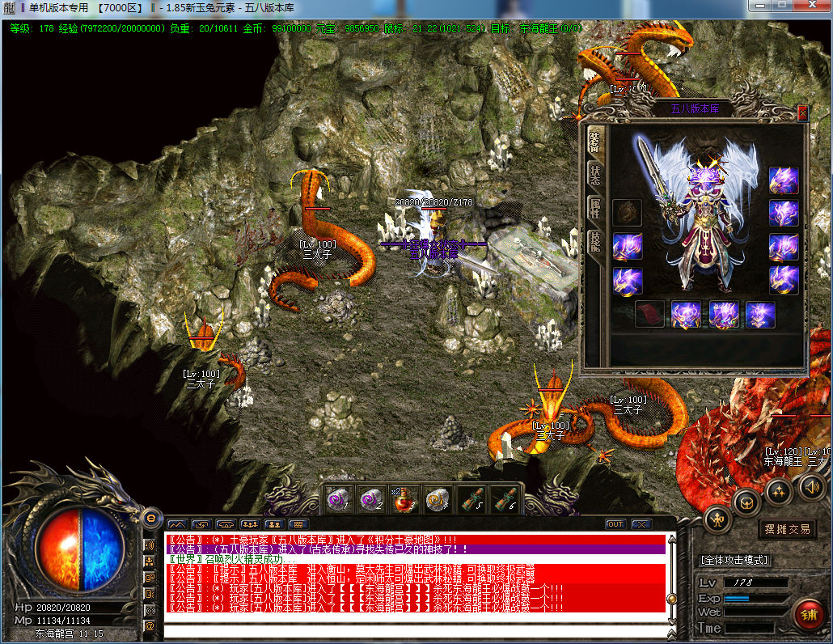The image size is (833, 644).
Task: Click the 金币: 99100000 status text
Action: point(277,28)
